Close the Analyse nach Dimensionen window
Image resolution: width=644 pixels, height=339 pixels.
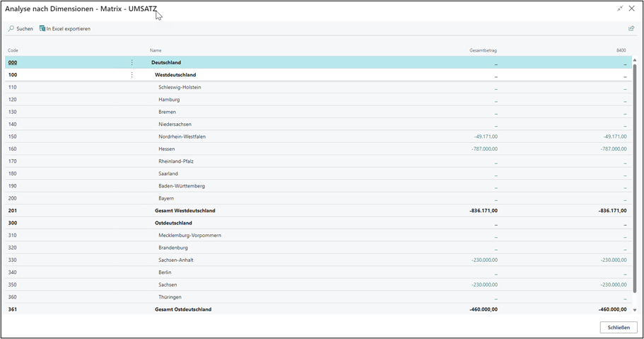[x=632, y=8]
